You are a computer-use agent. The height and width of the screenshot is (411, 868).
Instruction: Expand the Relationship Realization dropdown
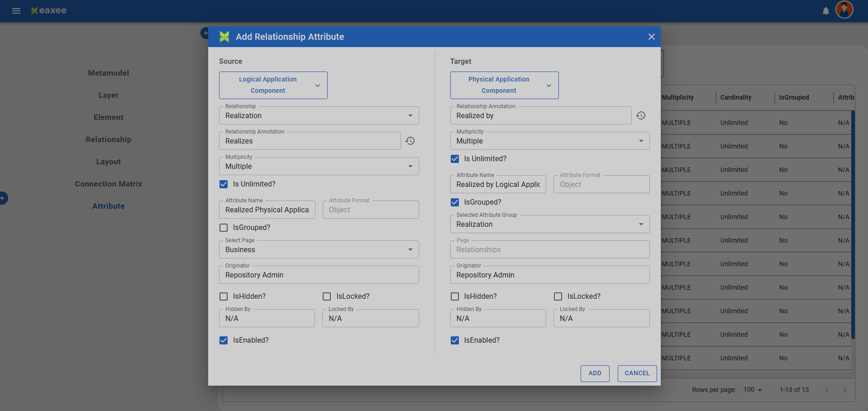(x=319, y=115)
